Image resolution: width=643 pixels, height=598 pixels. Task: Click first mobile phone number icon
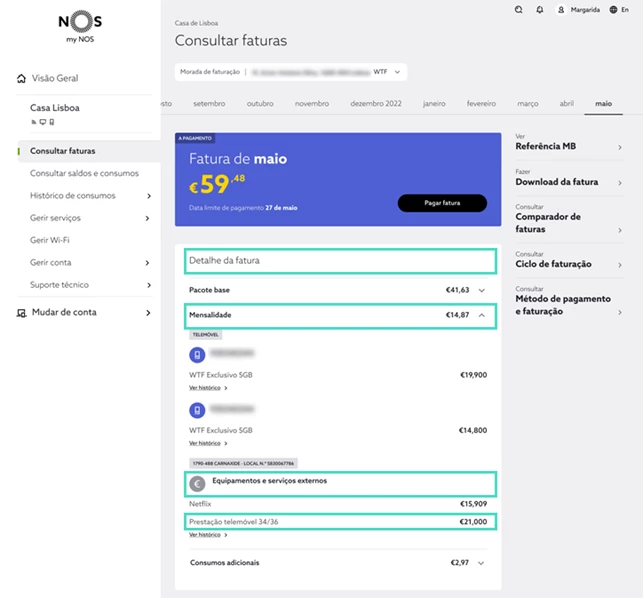click(197, 355)
